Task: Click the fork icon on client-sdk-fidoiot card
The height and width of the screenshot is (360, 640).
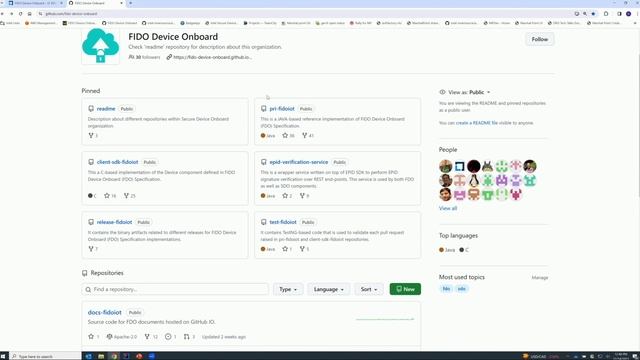Action: (127, 196)
